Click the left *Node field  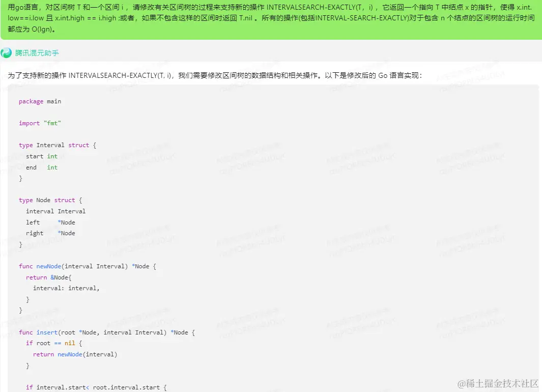[51, 222]
